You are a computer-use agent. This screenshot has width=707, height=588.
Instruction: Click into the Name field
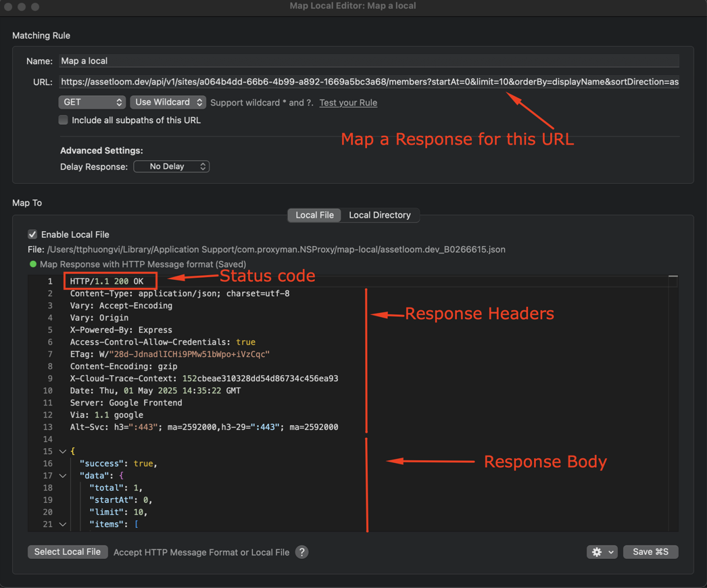coord(368,61)
